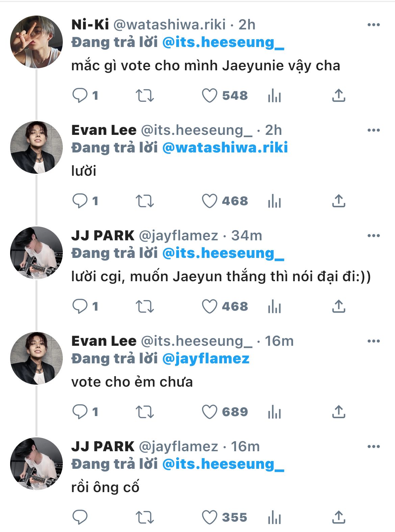Image resolution: width=395 pixels, height=532 pixels.
Task: Like Ni-Ki's tweet with 548 likes
Action: (209, 96)
